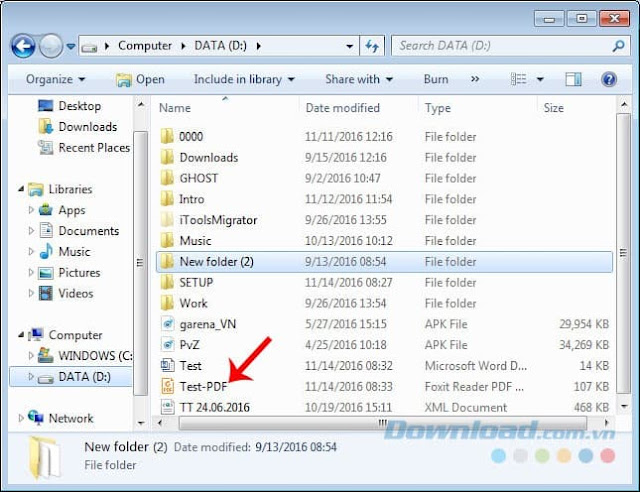The height and width of the screenshot is (492, 640).
Task: Click the 29,954 KB size cell
Action: [x=584, y=324]
